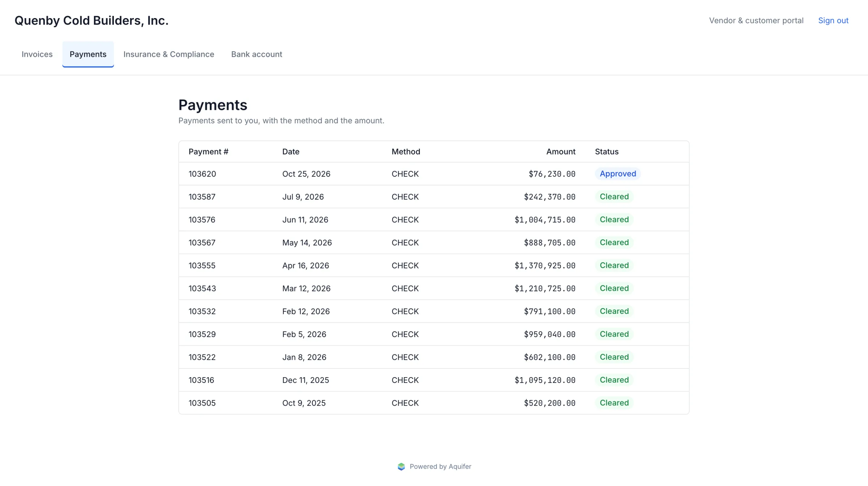Click the $602,100.00 amount
Image resolution: width=868 pixels, height=486 pixels.
click(x=549, y=357)
